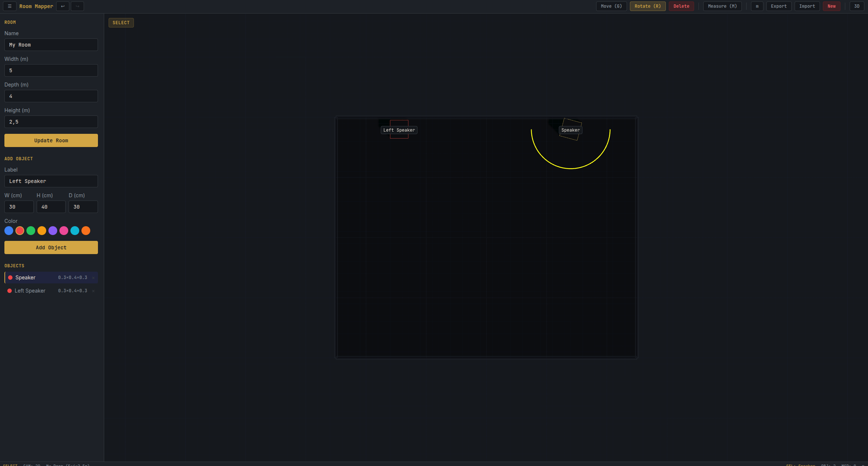Disable Rotate mode
868x466 pixels.
[x=648, y=6]
